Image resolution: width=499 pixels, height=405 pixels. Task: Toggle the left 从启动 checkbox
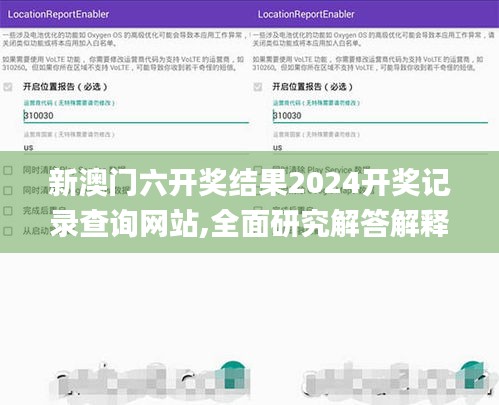point(8,231)
